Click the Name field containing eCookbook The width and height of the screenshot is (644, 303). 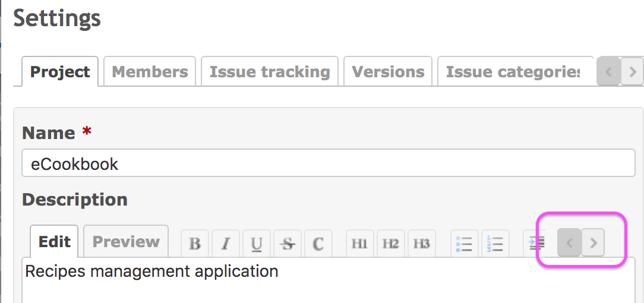pos(328,163)
